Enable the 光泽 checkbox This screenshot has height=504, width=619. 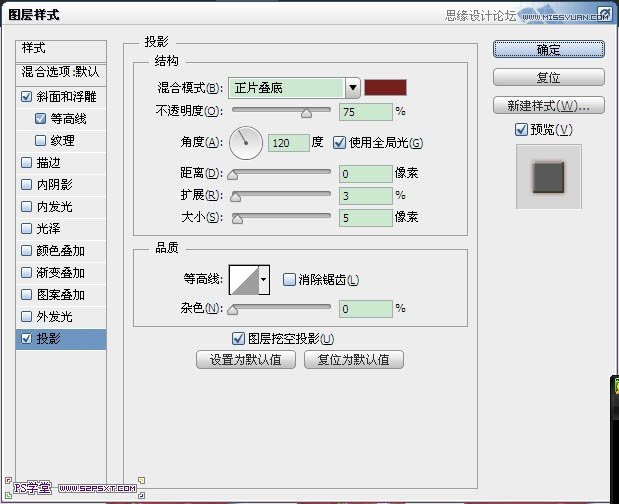coord(26,229)
